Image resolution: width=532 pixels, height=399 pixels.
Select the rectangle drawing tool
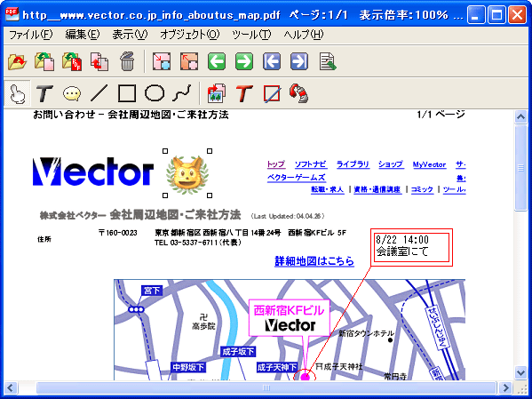[127, 93]
